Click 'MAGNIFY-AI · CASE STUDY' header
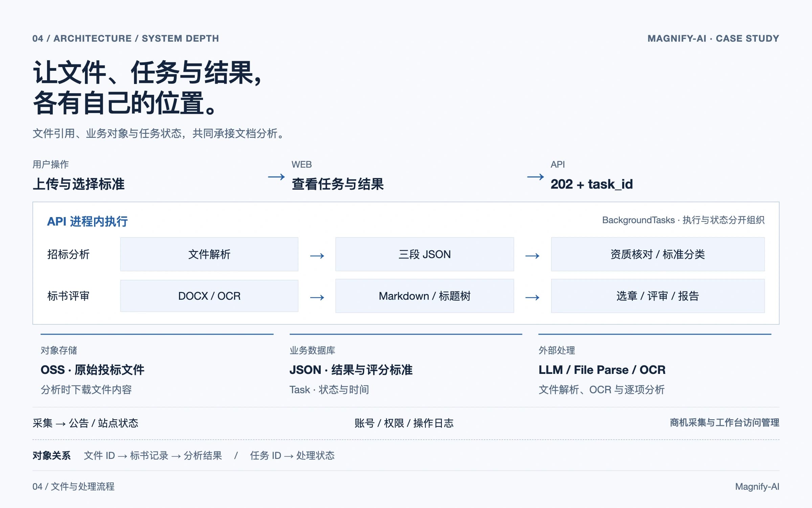The width and height of the screenshot is (812, 508). pyautogui.click(x=714, y=39)
